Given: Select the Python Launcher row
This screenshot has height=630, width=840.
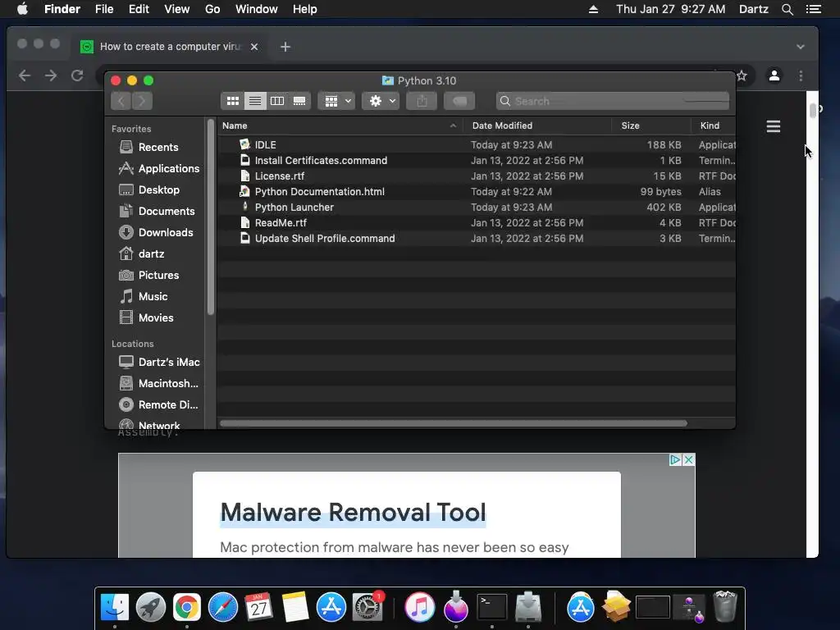Looking at the screenshot, I should (x=477, y=207).
